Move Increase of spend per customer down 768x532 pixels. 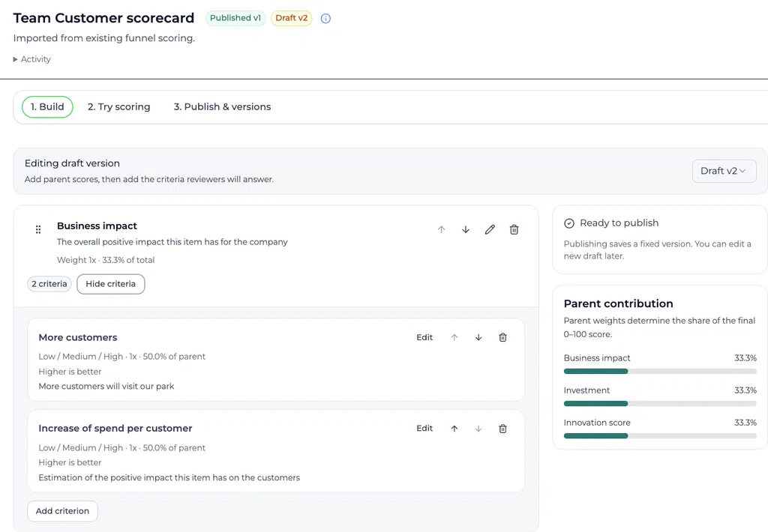[x=478, y=429]
